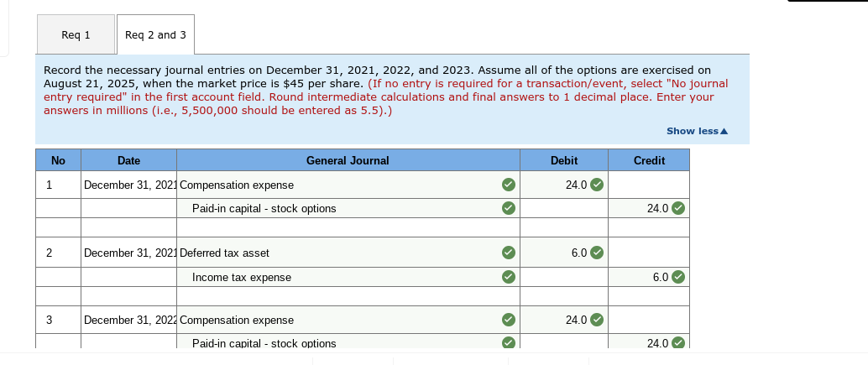The width and height of the screenshot is (868, 365).
Task: Click green check beside entry 1 Compensation expense
Action: point(508,185)
